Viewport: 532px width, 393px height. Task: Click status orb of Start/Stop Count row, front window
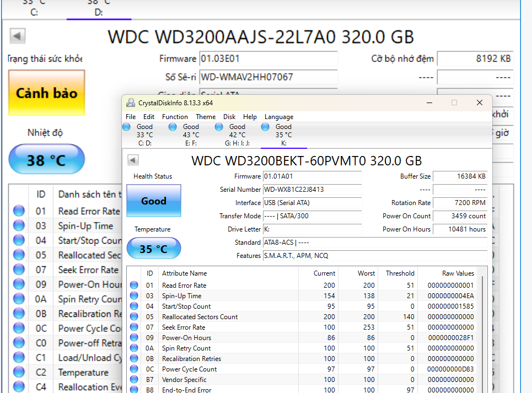point(134,306)
